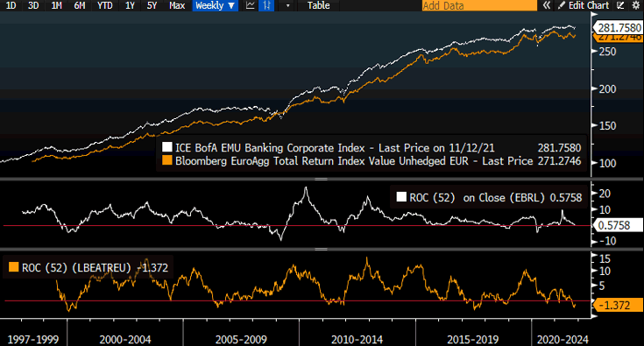This screenshot has width=644, height=346.
Task: Select the 1D time range
Action: (x=11, y=5)
